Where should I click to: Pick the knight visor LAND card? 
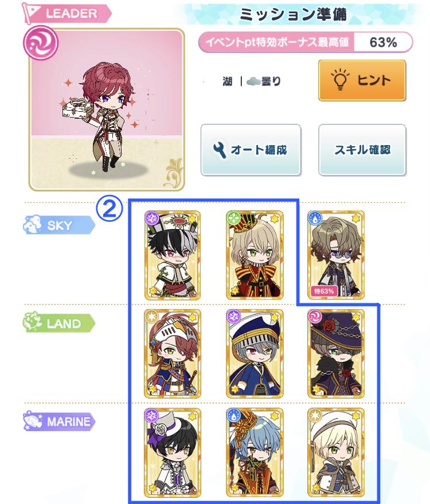[172, 354]
